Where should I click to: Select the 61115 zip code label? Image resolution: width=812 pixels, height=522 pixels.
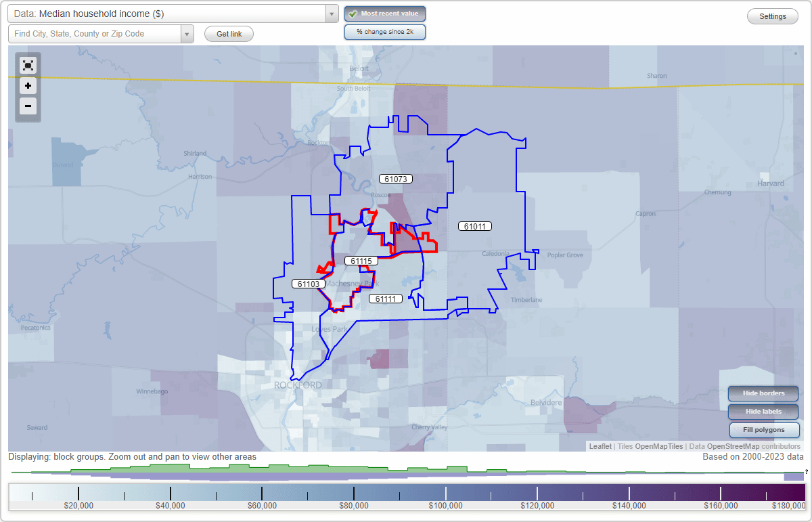pos(361,261)
